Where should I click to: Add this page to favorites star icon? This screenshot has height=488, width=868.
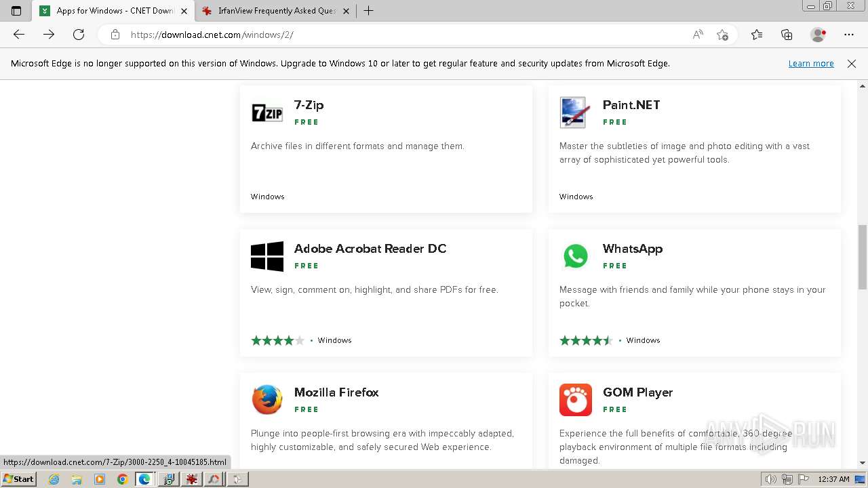pyautogui.click(x=722, y=35)
